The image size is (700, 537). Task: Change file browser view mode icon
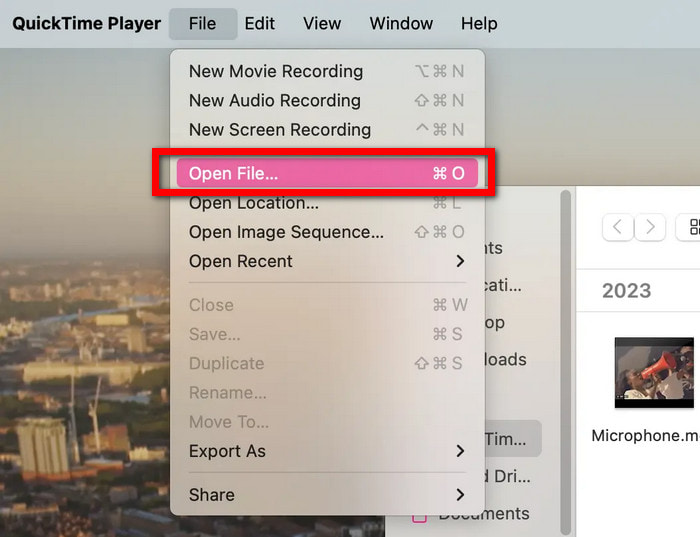pyautogui.click(x=690, y=227)
